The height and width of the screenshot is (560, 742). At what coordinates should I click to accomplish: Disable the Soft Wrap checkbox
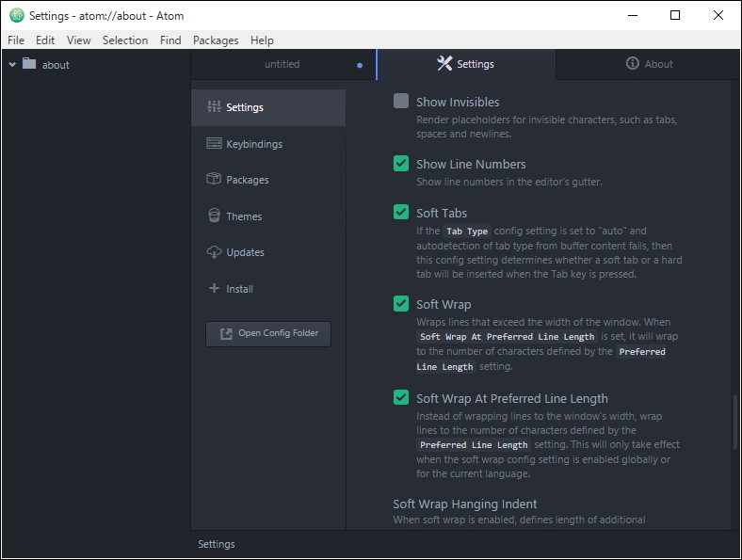coord(401,304)
